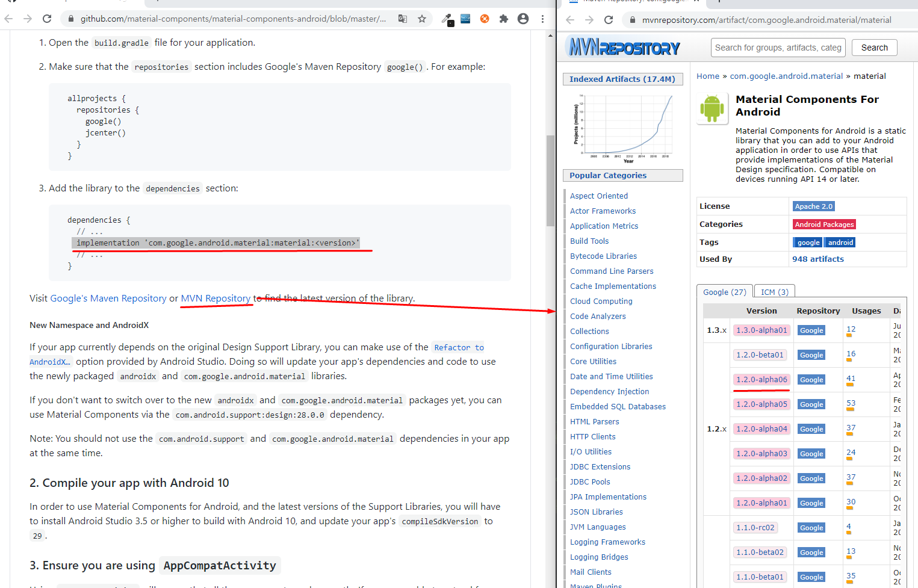
Task: Open version 1.2.0-alpha04
Action: click(761, 429)
